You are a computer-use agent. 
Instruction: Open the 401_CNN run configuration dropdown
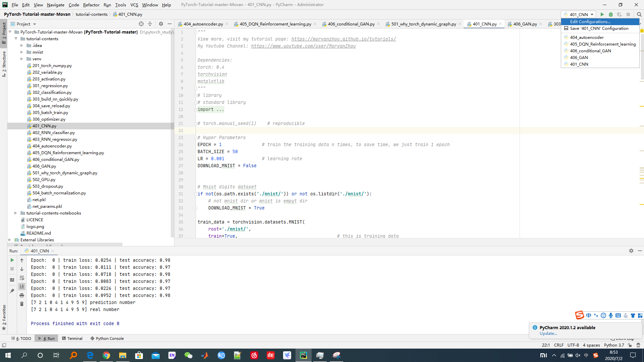(579, 14)
